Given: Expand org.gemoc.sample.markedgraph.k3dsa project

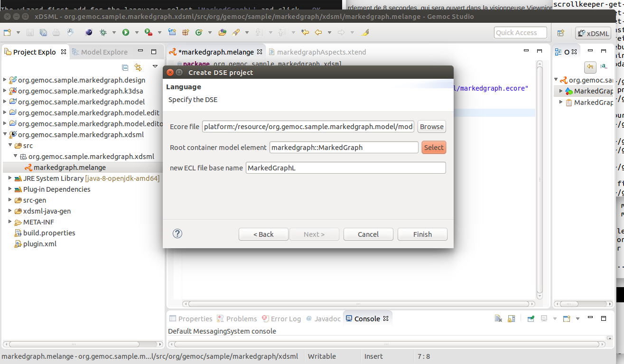Looking at the screenshot, I should point(5,91).
